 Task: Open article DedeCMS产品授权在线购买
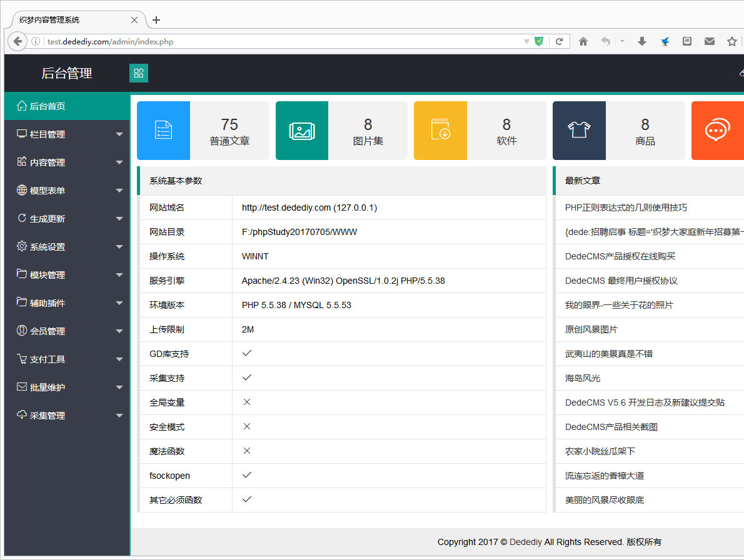tap(620, 256)
